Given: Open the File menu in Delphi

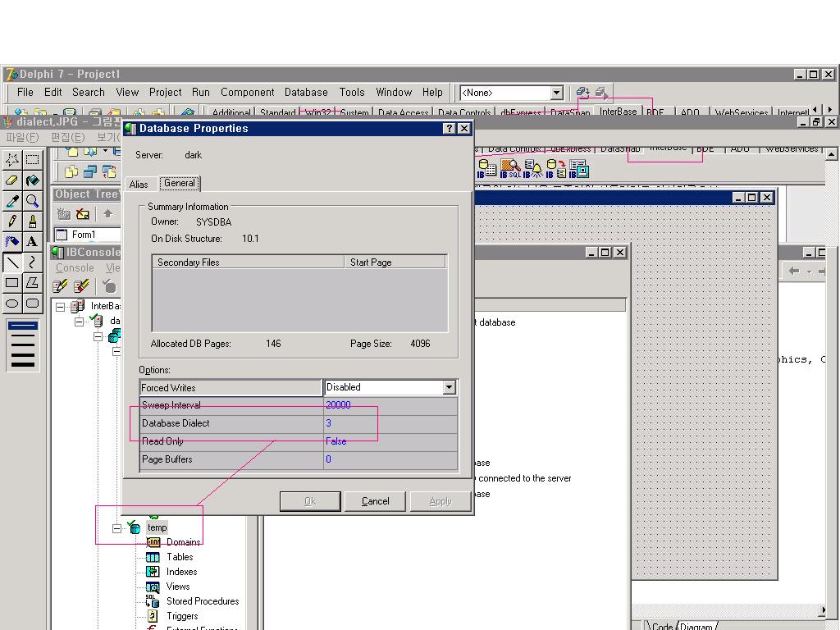Looking at the screenshot, I should point(25,92).
